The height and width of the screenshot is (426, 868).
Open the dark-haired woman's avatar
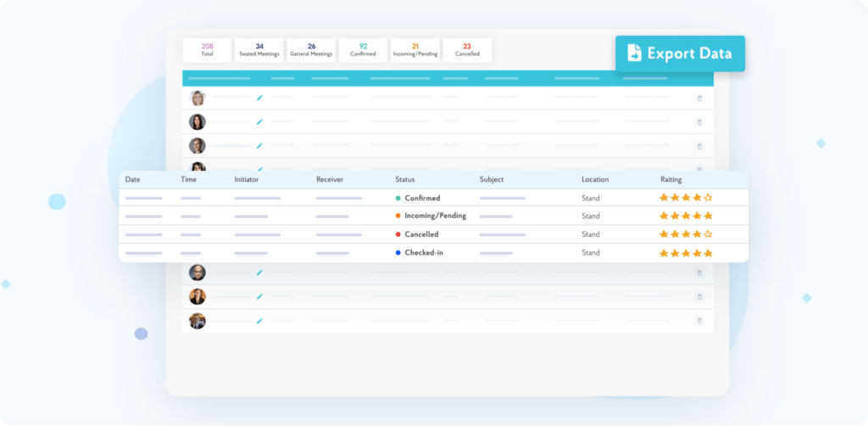pos(197,122)
